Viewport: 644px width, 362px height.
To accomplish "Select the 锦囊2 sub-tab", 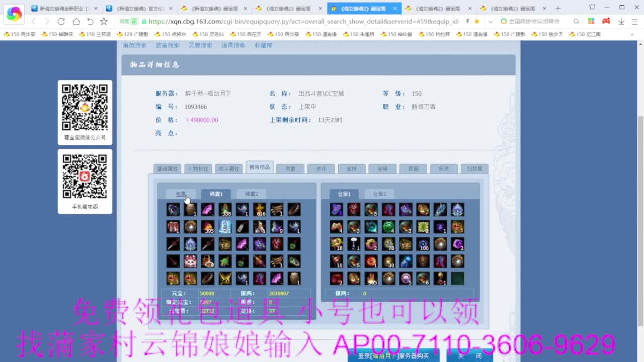I will (x=252, y=194).
